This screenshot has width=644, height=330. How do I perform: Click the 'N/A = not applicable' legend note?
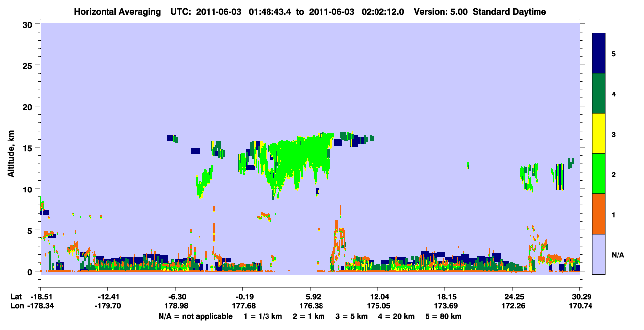pyautogui.click(x=195, y=316)
